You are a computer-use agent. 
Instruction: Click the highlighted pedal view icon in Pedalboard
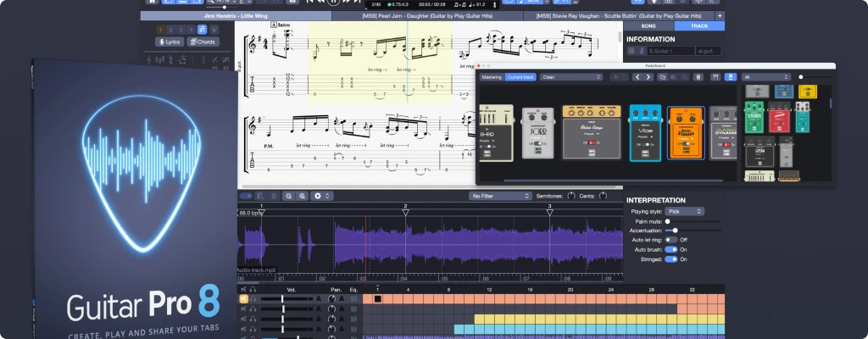click(731, 77)
